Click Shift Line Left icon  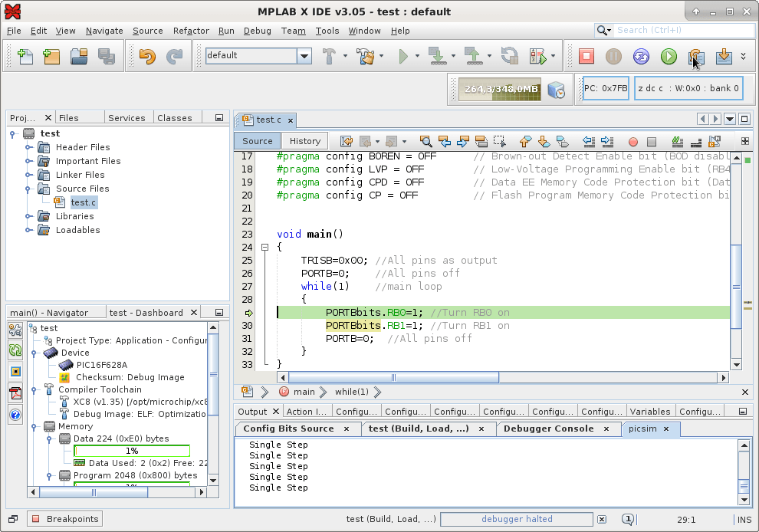588,141
